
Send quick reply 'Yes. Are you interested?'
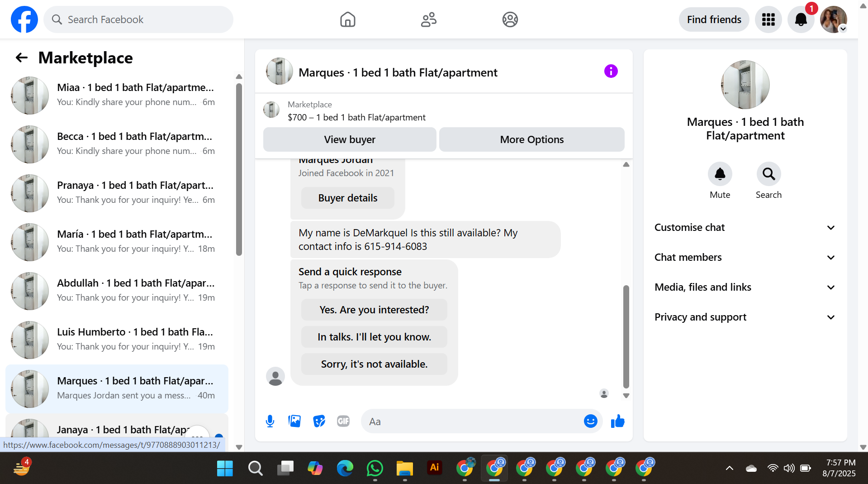tap(374, 310)
